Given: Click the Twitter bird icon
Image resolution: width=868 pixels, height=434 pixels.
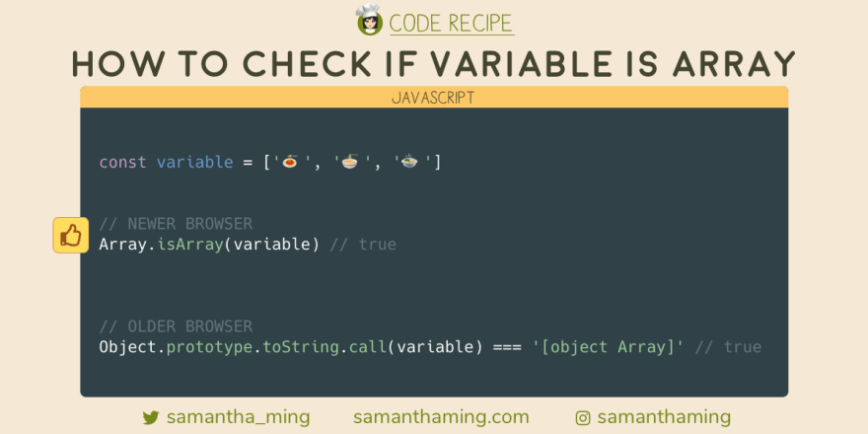Looking at the screenshot, I should (x=151, y=417).
